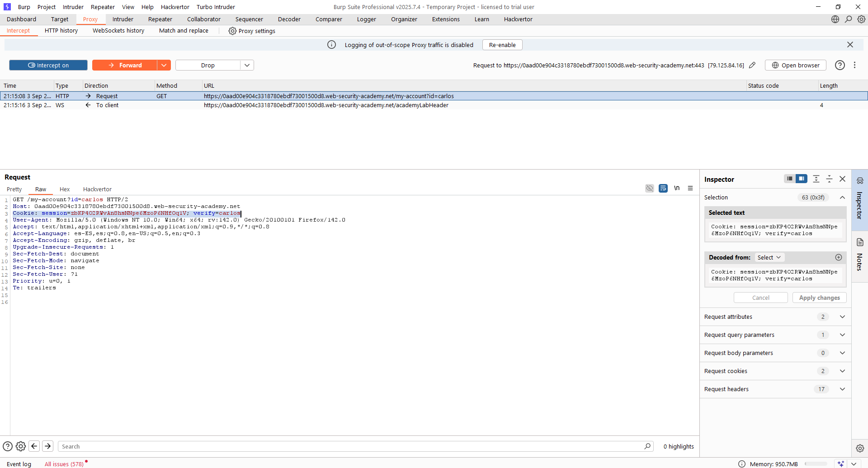Switch Inspector to side-docked layout view
Screen dimensions: 868x468
[x=802, y=179]
